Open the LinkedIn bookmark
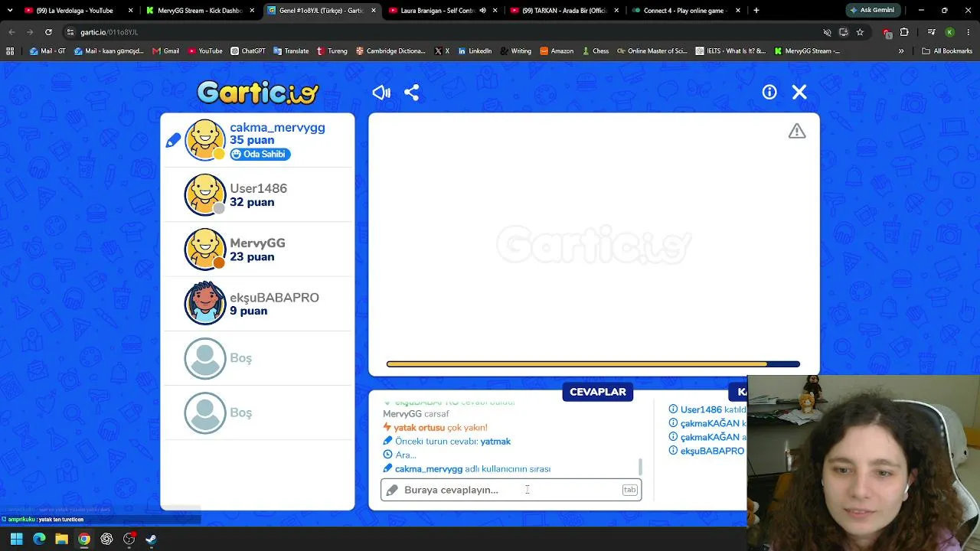 point(475,51)
